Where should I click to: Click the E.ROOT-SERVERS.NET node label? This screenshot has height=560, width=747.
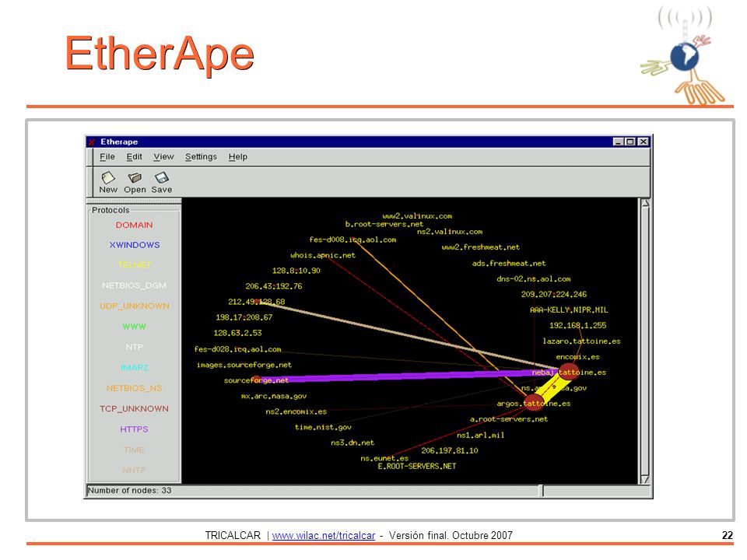(417, 466)
